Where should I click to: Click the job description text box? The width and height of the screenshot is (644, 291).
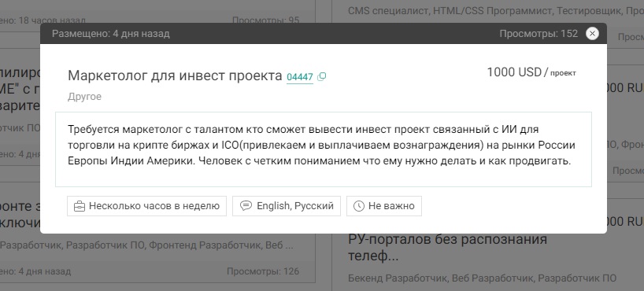coord(324,149)
